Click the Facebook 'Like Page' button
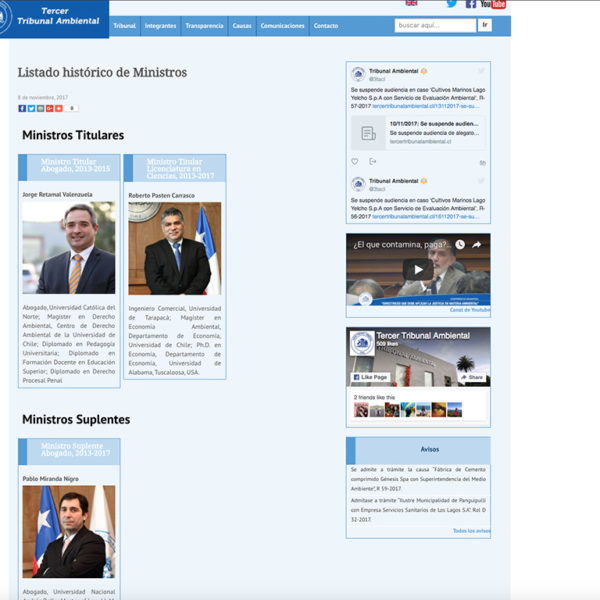600x600 pixels. (369, 377)
